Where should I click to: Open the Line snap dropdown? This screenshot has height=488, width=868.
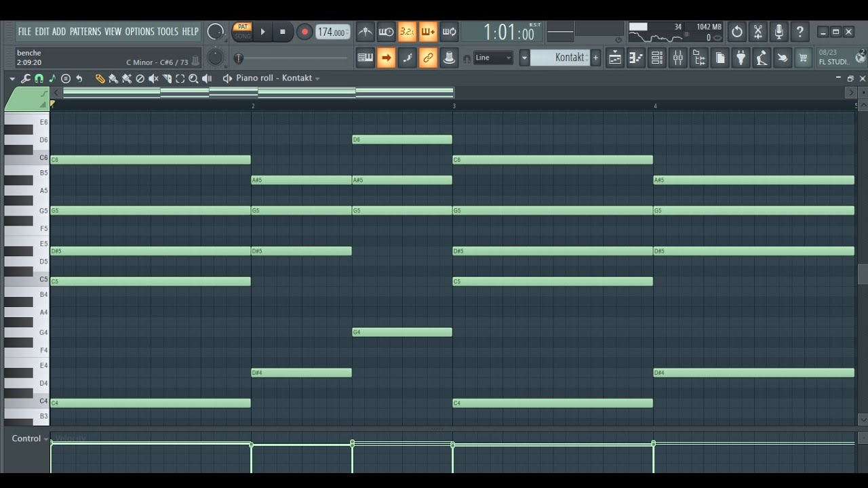tap(494, 58)
